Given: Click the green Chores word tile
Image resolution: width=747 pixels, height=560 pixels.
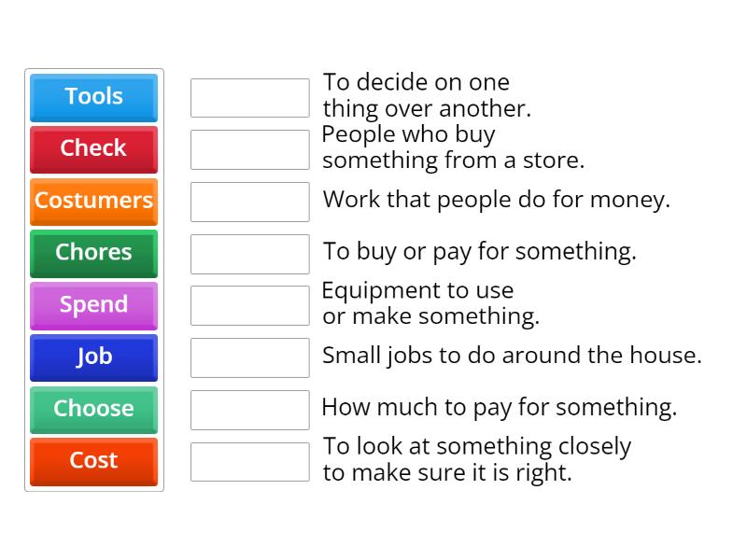Looking at the screenshot, I should pyautogui.click(x=93, y=253).
